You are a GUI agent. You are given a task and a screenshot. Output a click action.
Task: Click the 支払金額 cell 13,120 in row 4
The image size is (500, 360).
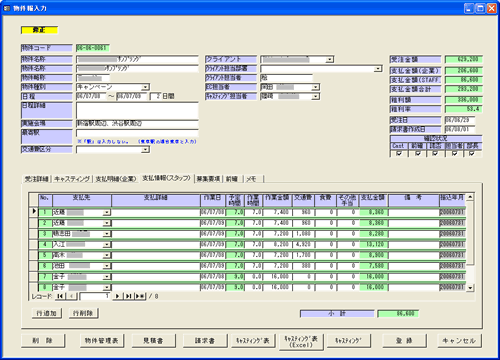(x=374, y=244)
